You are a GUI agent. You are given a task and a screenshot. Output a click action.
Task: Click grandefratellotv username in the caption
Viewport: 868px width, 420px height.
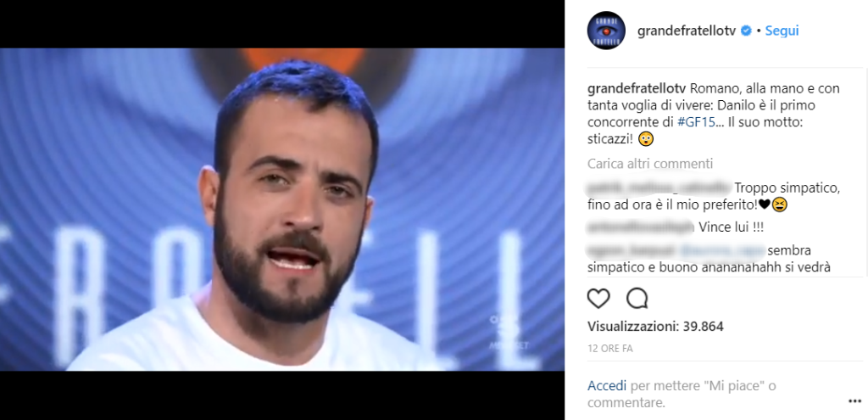pos(637,88)
